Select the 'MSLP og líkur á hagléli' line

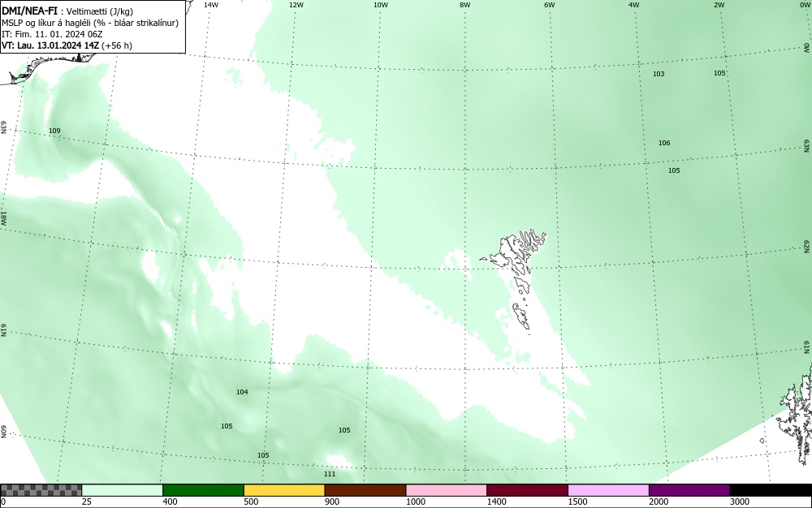click(90, 23)
